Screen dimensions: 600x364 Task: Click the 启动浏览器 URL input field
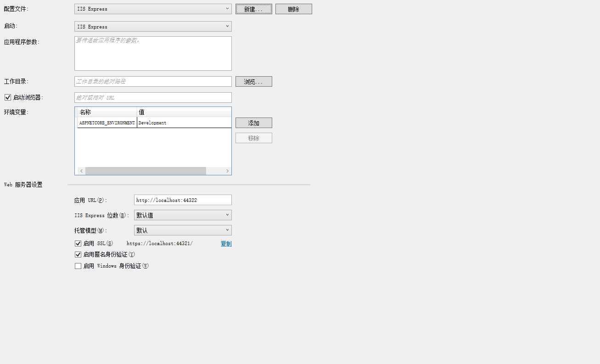click(153, 97)
